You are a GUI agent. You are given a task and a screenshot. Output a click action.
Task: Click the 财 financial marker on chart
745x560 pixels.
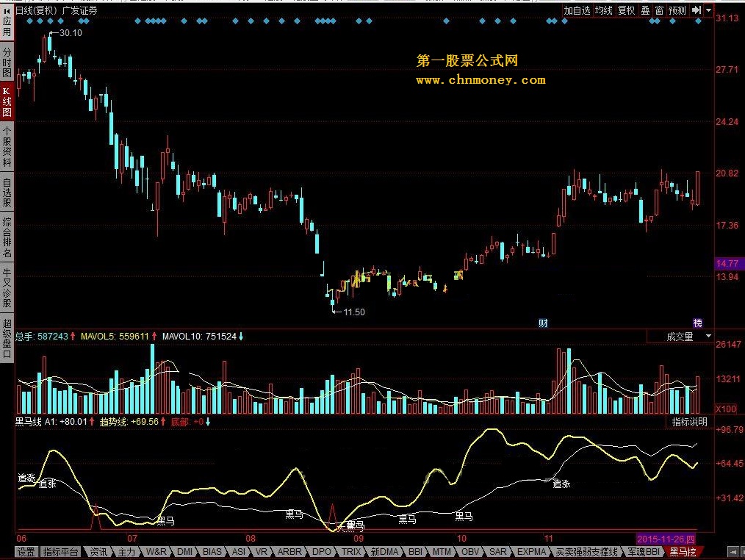click(x=543, y=323)
